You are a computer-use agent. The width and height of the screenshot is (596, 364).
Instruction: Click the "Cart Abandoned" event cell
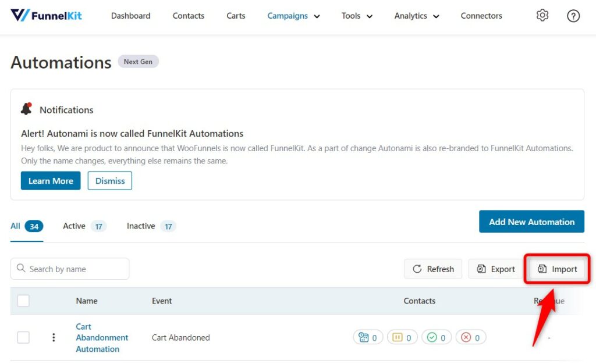pyautogui.click(x=180, y=337)
